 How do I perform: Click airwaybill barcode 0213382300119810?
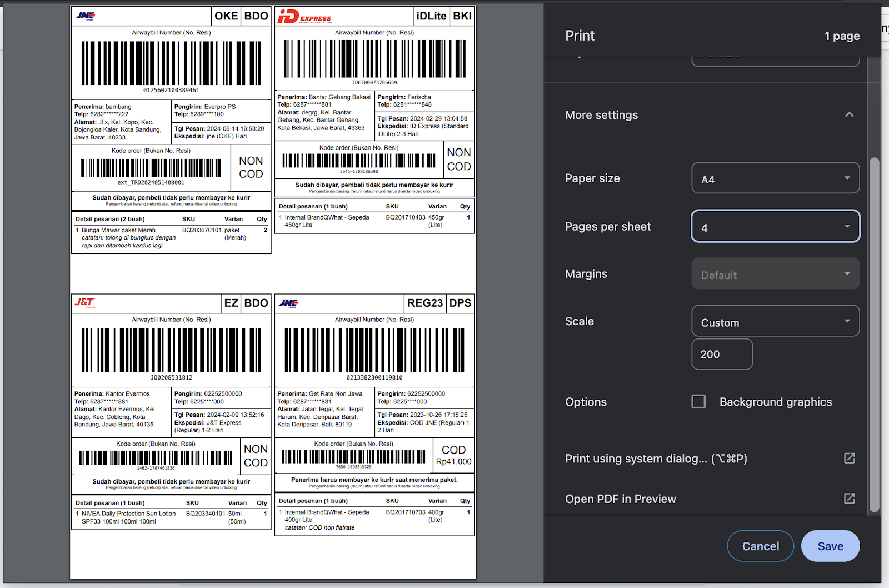pos(374,350)
